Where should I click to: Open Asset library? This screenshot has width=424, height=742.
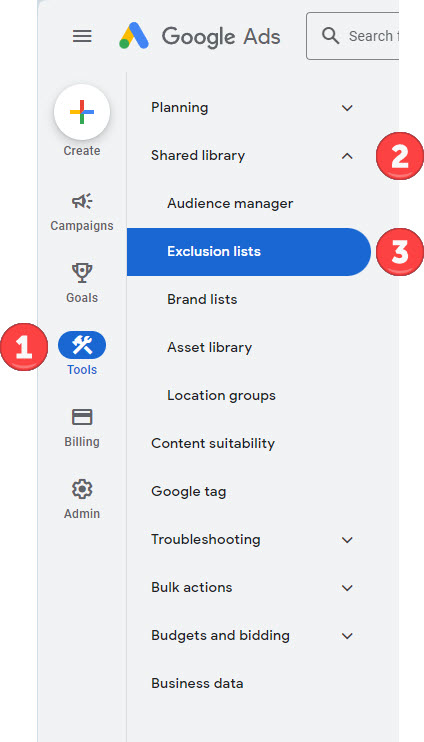pos(210,347)
